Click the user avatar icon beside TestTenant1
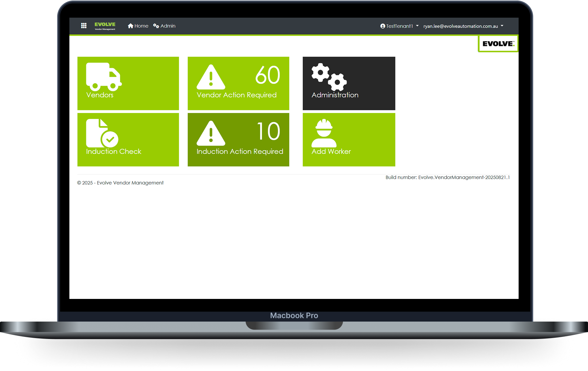Viewport: 588px width, 371px height. pos(382,26)
